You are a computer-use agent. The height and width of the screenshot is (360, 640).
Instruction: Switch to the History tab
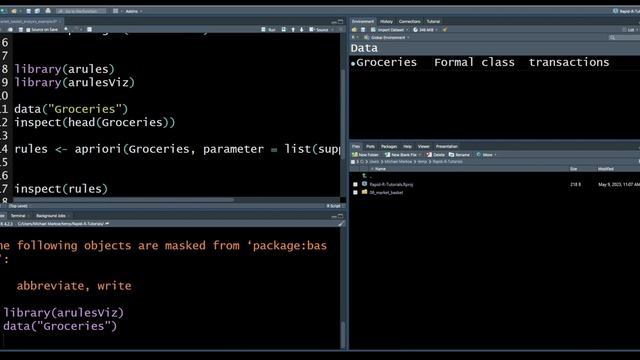[x=386, y=21]
